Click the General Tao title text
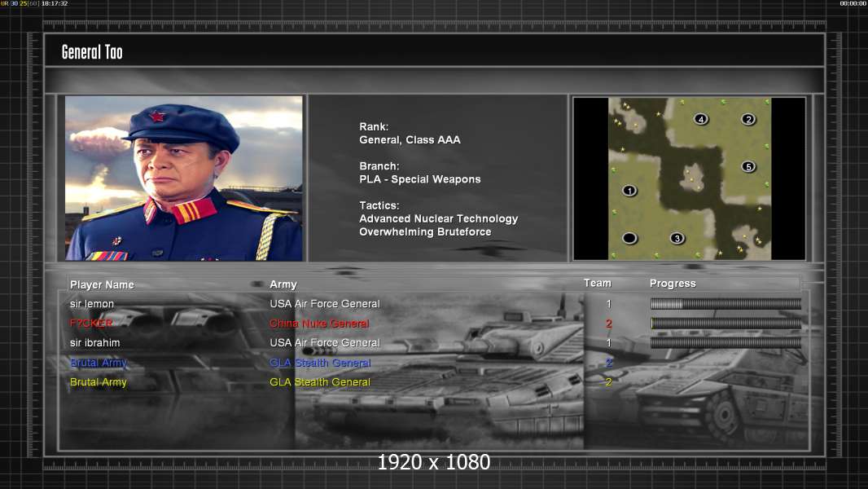 92,52
